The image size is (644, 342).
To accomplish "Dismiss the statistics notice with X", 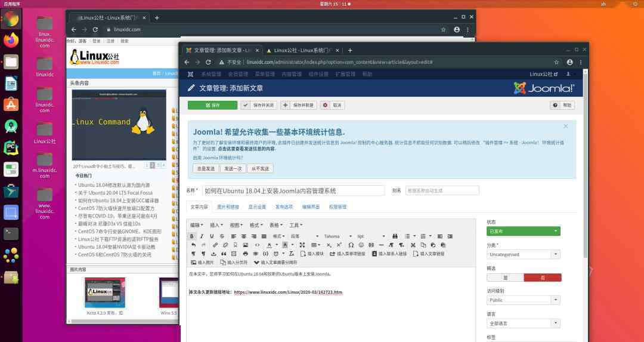I will tap(565, 126).
